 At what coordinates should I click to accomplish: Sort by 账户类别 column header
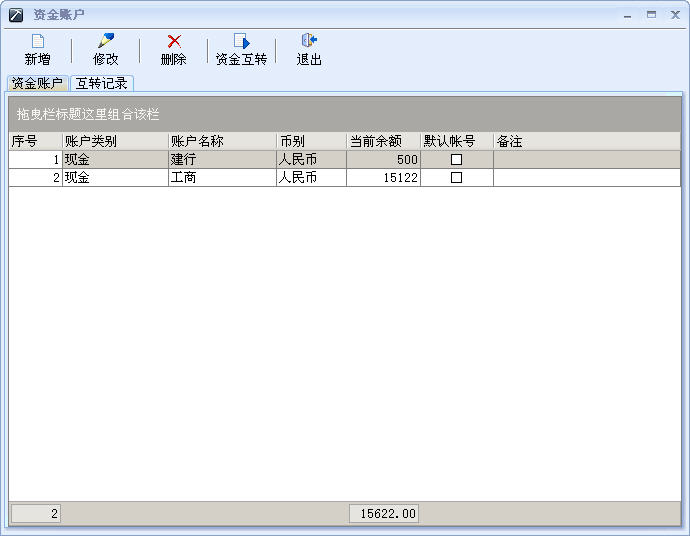pos(115,141)
